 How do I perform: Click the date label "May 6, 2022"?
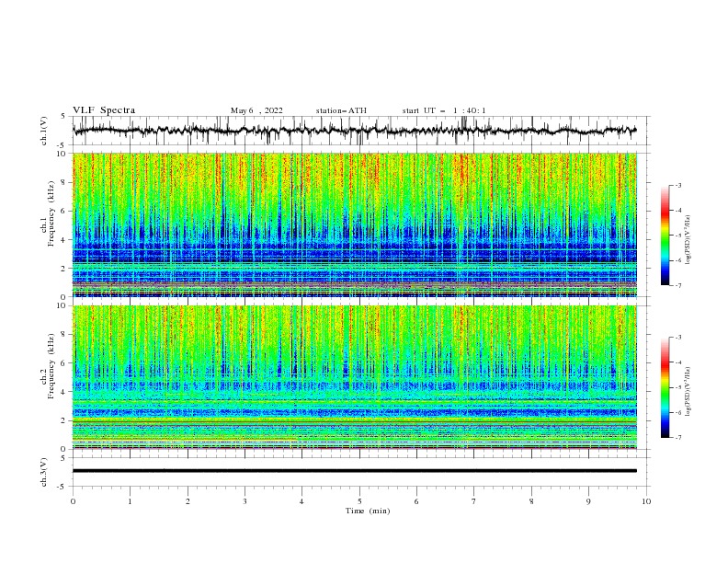click(256, 110)
